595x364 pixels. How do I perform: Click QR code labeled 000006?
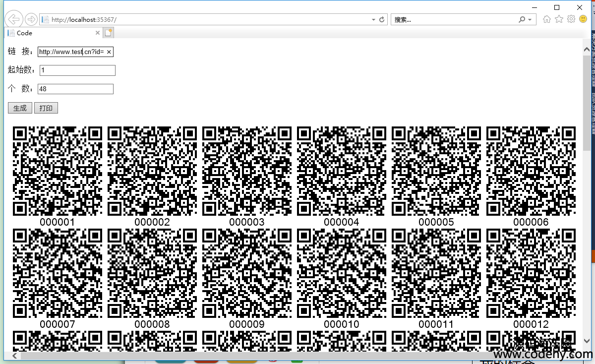531,171
